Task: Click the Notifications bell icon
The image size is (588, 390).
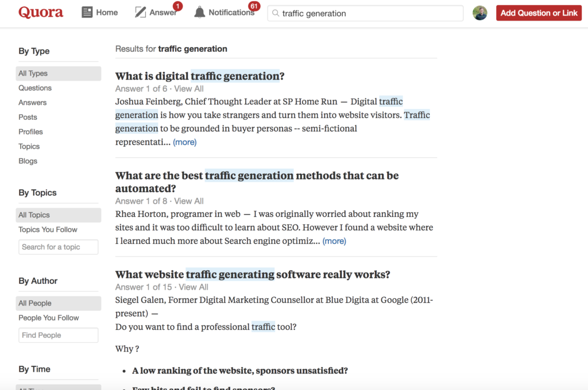Action: tap(199, 13)
